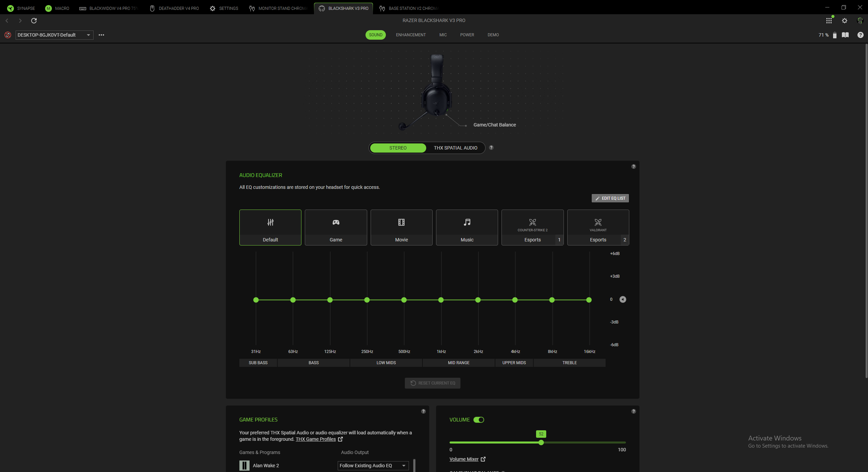Click the profile sync status icon
The height and width of the screenshot is (472, 868).
point(8,35)
